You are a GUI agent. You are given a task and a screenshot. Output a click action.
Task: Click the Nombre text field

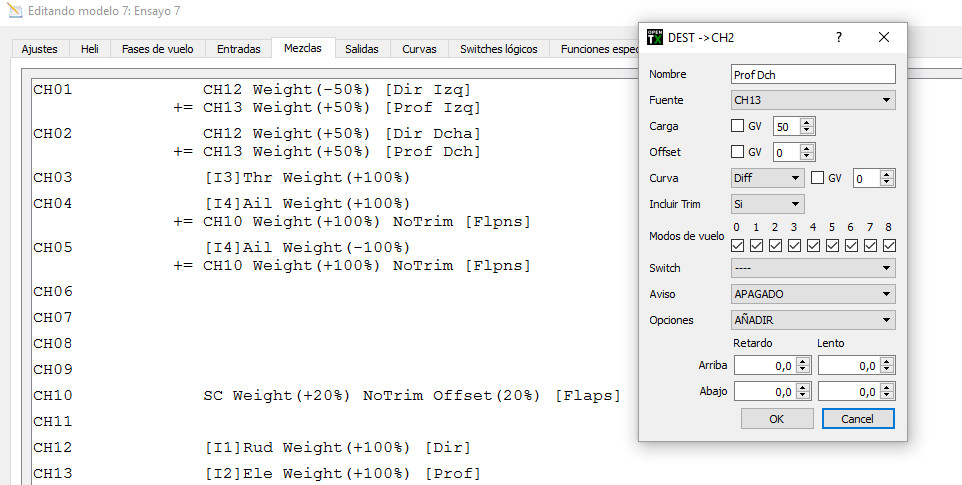click(813, 74)
